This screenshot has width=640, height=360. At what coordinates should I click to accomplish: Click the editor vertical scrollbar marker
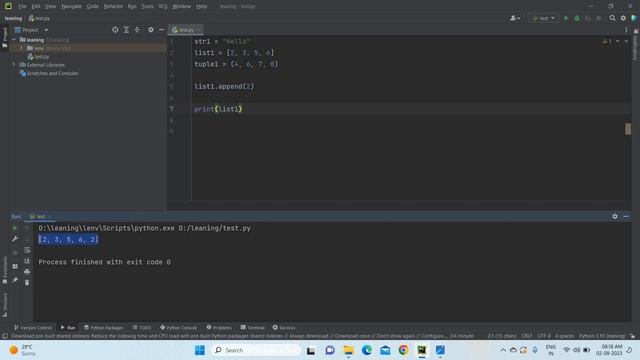click(x=628, y=129)
